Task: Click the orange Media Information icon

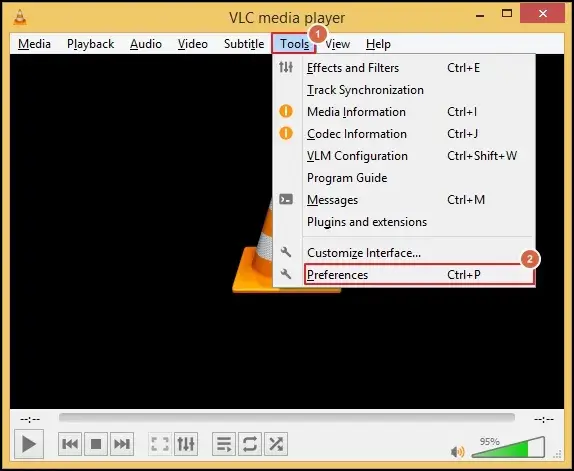Action: (286, 111)
